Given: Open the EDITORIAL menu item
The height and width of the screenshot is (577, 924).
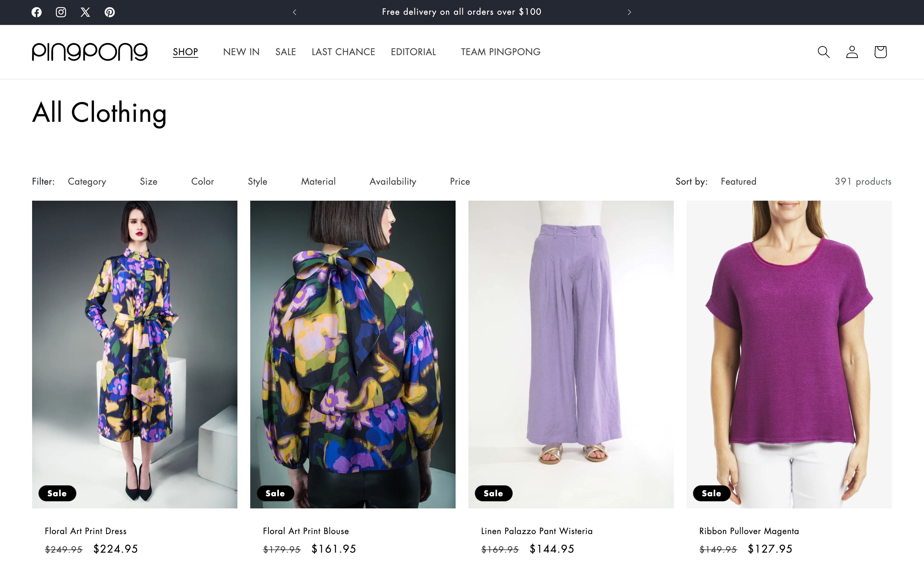Looking at the screenshot, I should pyautogui.click(x=413, y=52).
